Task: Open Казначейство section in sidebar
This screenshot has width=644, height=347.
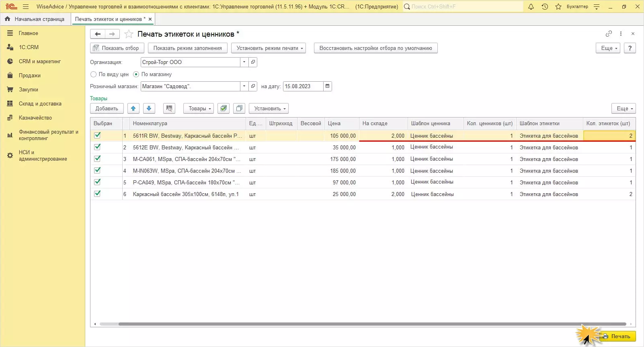Action: [x=35, y=118]
